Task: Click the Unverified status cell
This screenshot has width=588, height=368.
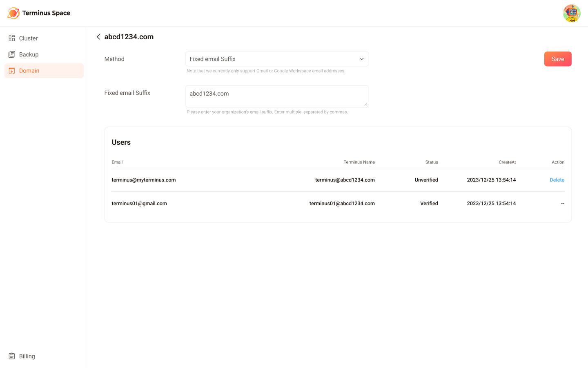Action: coord(426,180)
